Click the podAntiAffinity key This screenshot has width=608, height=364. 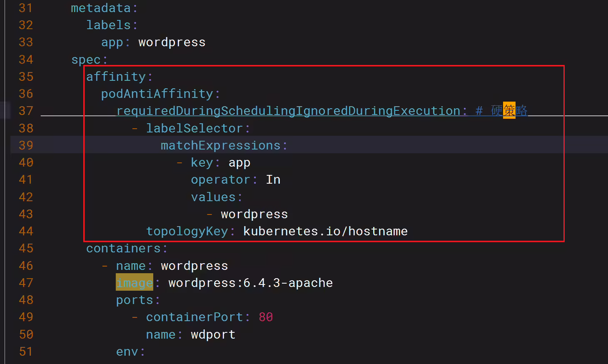(157, 94)
